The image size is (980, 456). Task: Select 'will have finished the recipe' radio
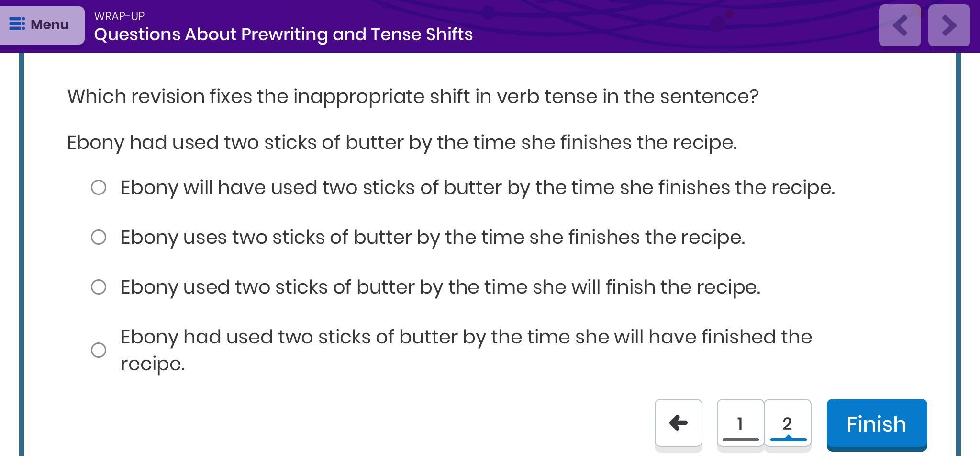99,350
